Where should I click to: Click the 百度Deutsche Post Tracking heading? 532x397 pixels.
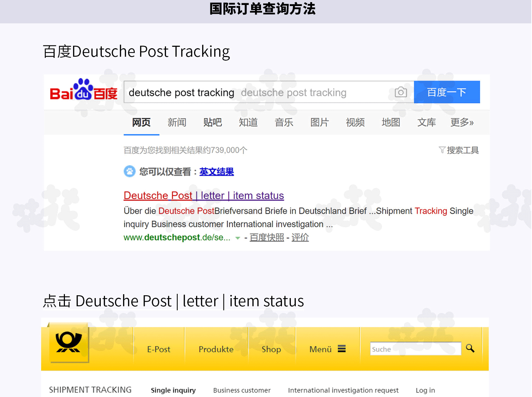[x=137, y=52]
